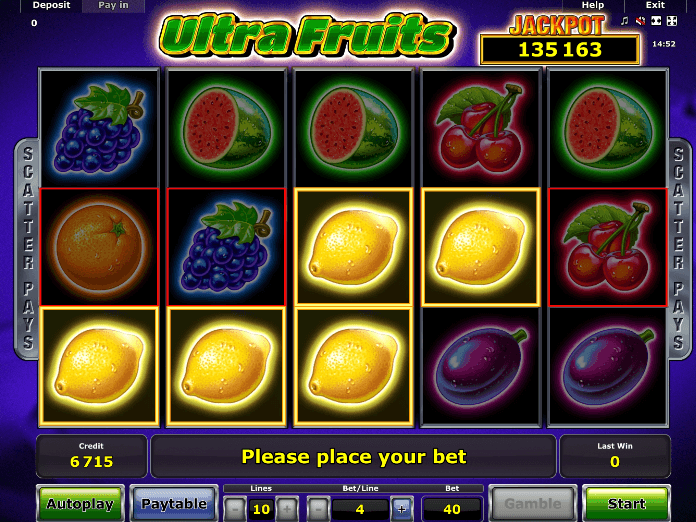Switch to the Pay in tab
This screenshot has height=522, width=696.
113,5
